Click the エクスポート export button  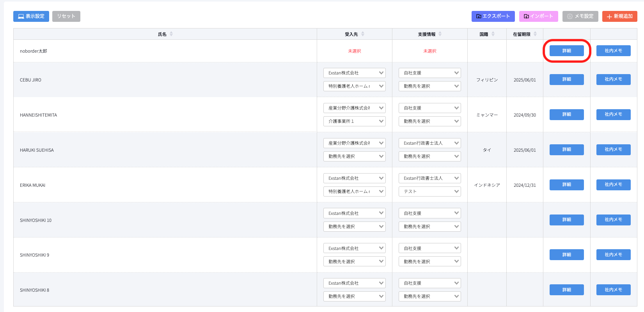(x=493, y=16)
